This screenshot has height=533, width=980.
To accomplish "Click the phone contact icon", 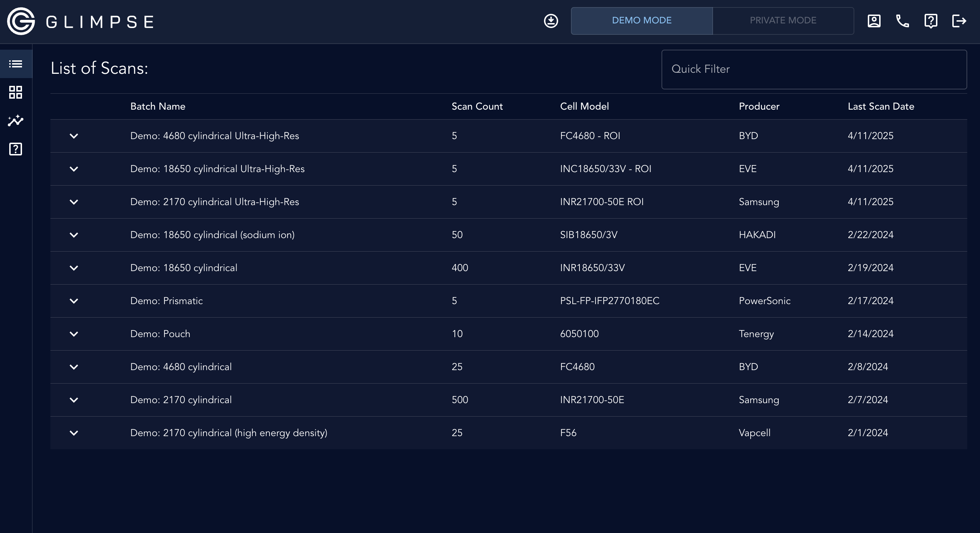I will pos(902,21).
